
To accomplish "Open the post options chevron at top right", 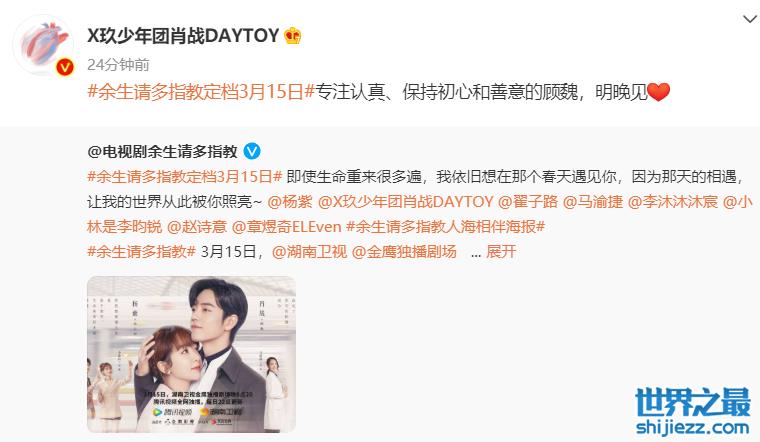I will (x=750, y=19).
